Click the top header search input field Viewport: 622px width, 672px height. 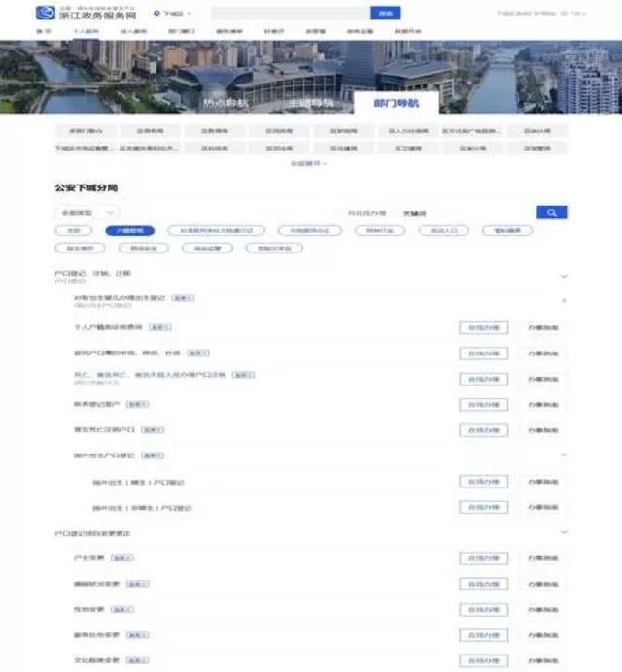(x=290, y=14)
